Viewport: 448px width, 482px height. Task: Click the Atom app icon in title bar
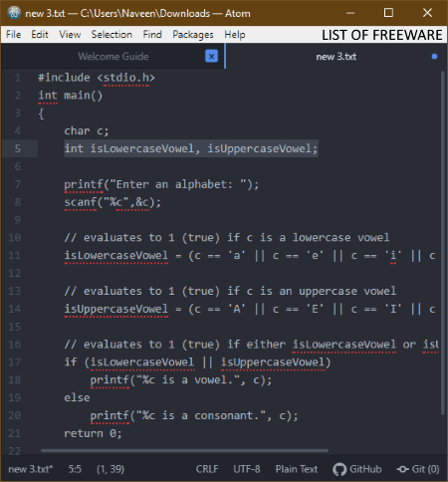pos(14,13)
